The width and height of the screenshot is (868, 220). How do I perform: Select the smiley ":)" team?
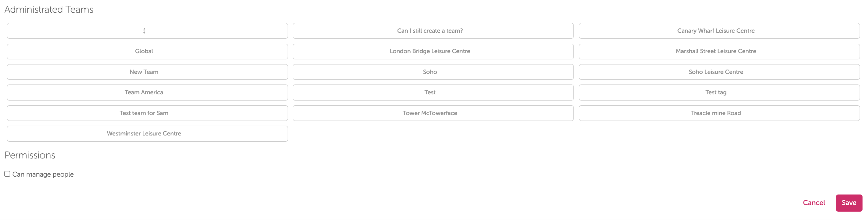(147, 31)
